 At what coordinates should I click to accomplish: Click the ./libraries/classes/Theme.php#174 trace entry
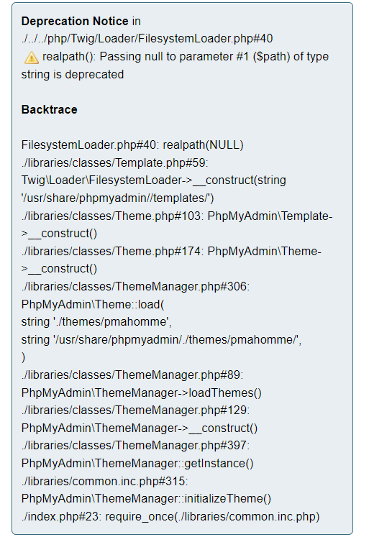tap(111, 252)
